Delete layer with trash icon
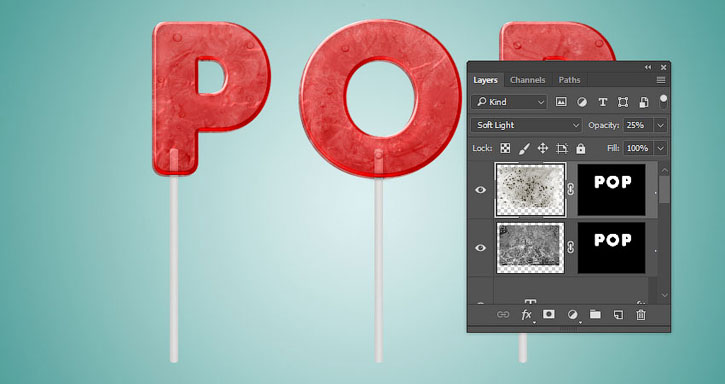This screenshot has width=725, height=384. tap(641, 315)
